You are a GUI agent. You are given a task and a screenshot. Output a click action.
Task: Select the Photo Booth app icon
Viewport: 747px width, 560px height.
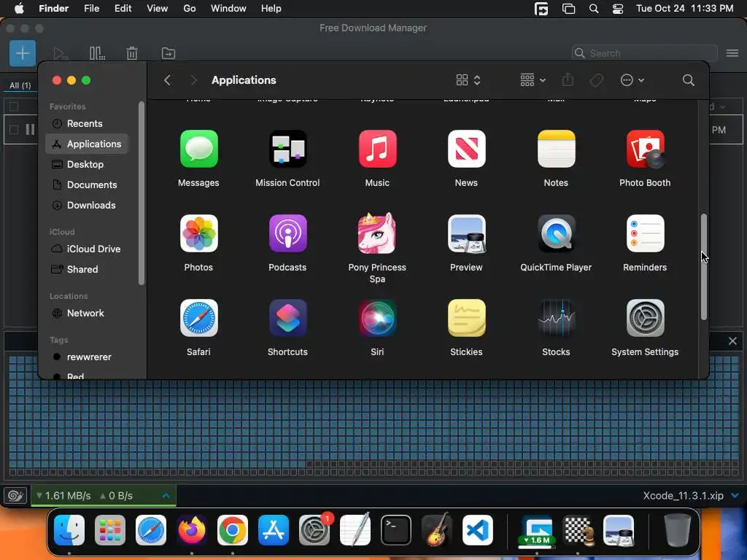tap(645, 149)
